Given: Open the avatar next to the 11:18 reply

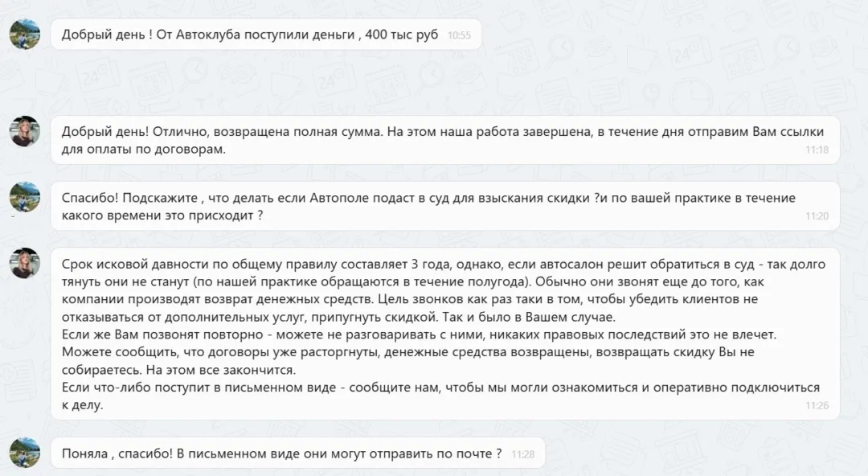Looking at the screenshot, I should pyautogui.click(x=24, y=129).
